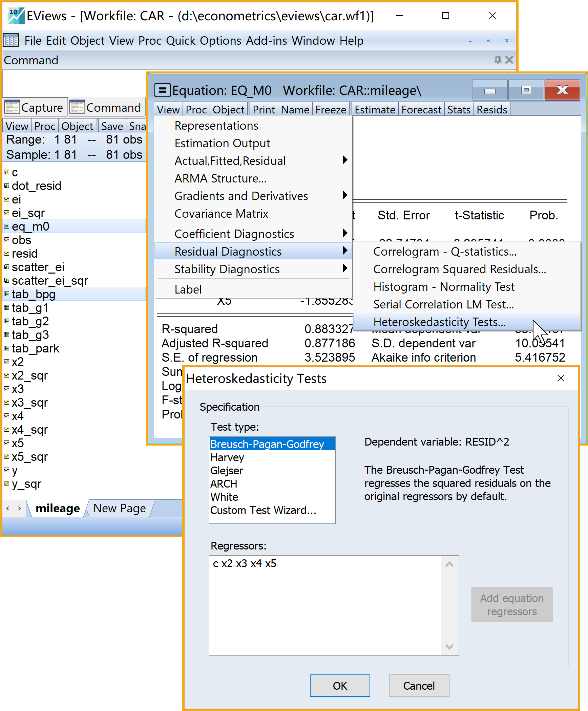Click the scatter_ei graph object icon

(6, 267)
